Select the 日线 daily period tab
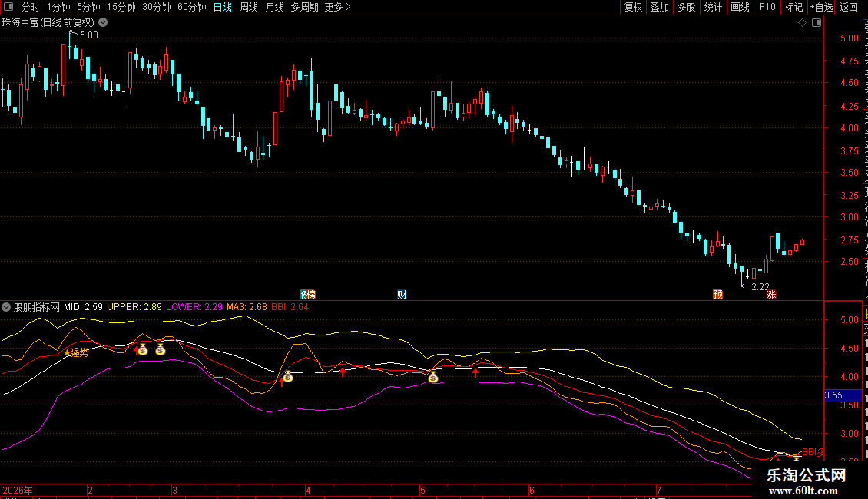The width and height of the screenshot is (868, 499). point(223,7)
